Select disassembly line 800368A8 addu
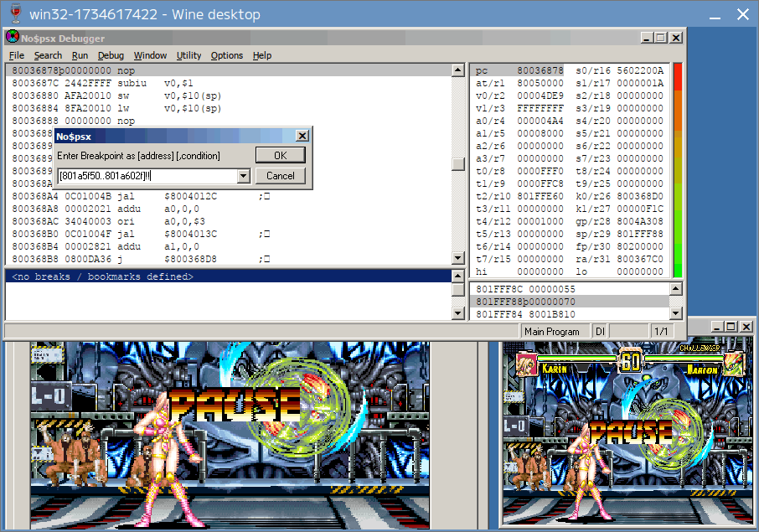 point(229,209)
